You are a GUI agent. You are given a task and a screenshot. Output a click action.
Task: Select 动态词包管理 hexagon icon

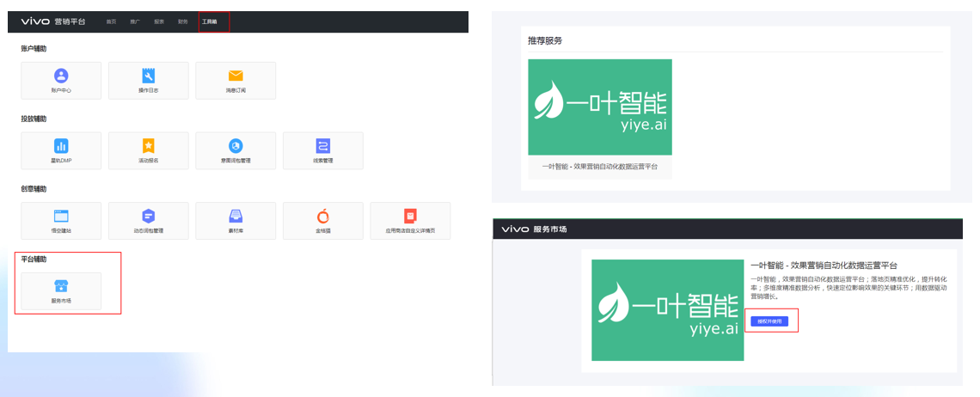[148, 217]
